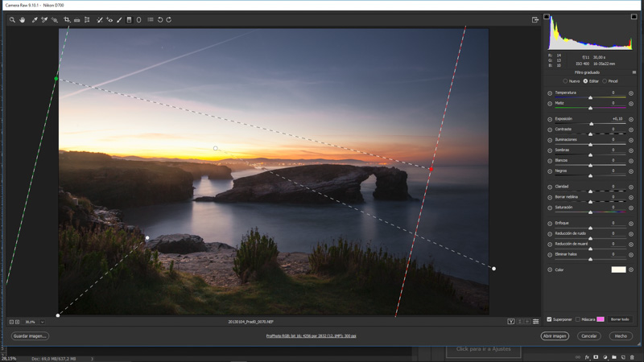Click the Cancelar button
This screenshot has height=362, width=644.
pyautogui.click(x=588, y=336)
